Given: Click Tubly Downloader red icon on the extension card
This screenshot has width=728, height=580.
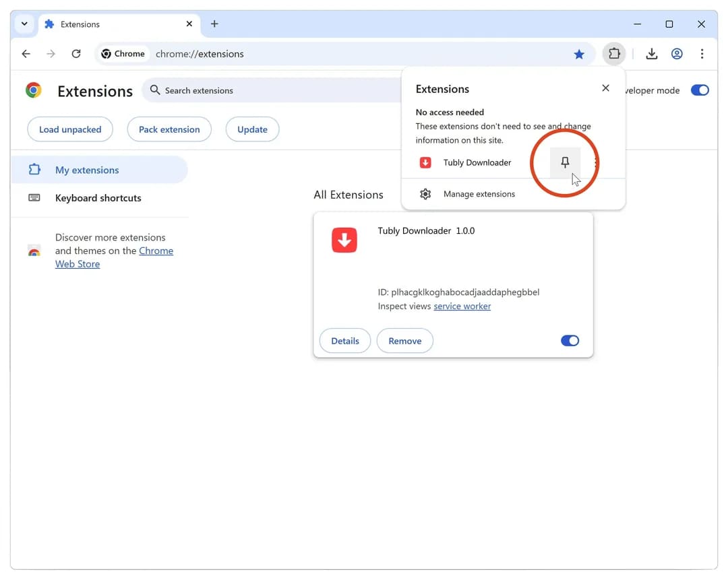Looking at the screenshot, I should 344,240.
